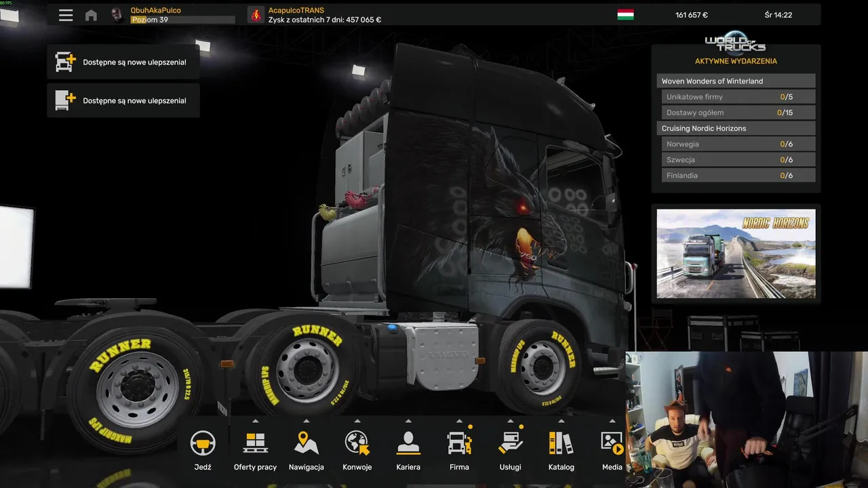Open Cruising Nordic Horizons event
868x488 pixels.
point(736,128)
